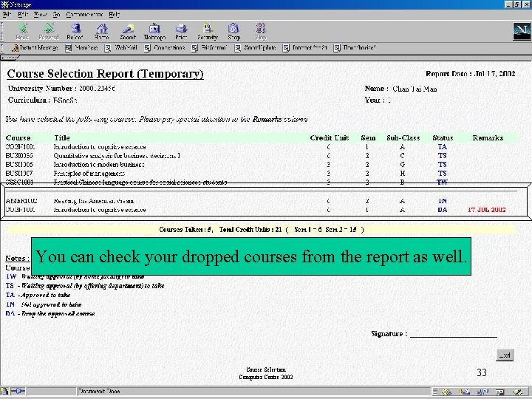Click the name 'Chan Tai Man'
The height and width of the screenshot is (399, 532).
click(415, 89)
